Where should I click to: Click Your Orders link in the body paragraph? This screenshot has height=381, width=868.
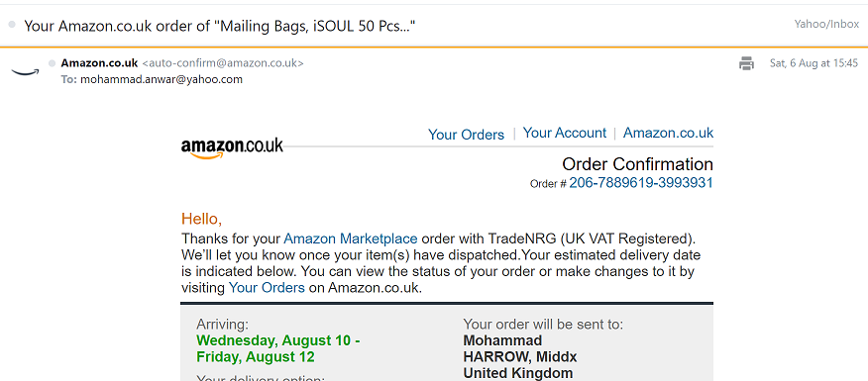click(x=267, y=288)
